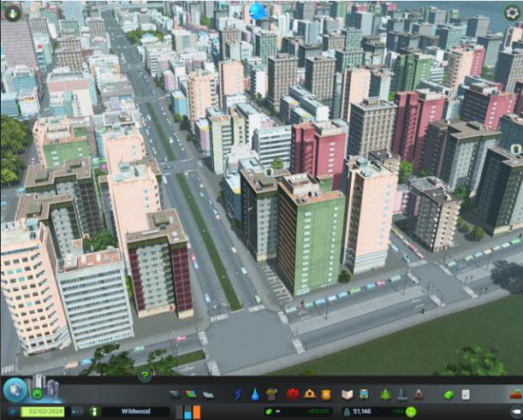
Task: Open the Parks and Decoration menu
Action: 385,394
